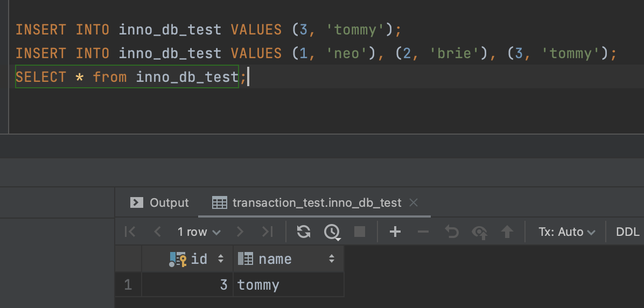Go to the previous results page

[157, 232]
